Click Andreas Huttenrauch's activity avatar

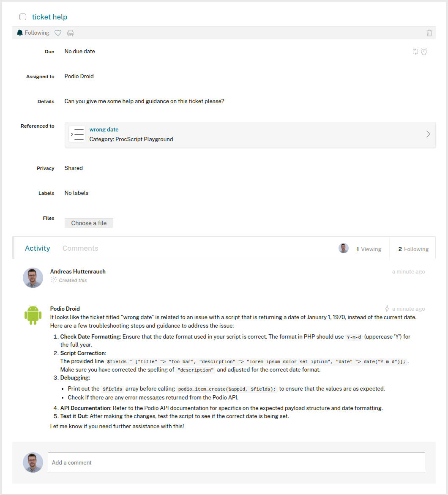pos(33,278)
